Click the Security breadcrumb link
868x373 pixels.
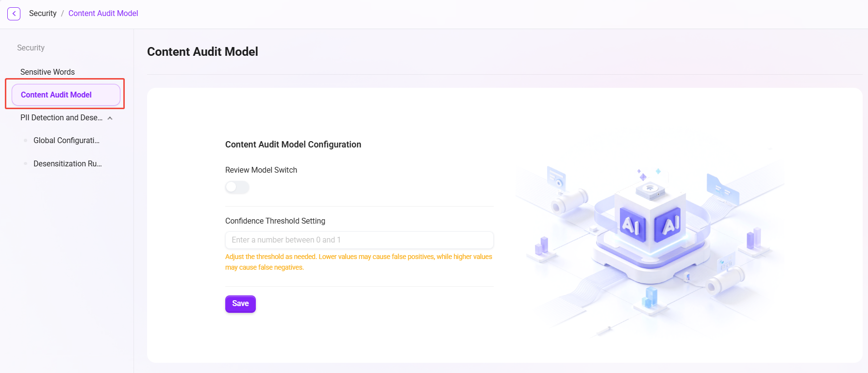click(43, 14)
